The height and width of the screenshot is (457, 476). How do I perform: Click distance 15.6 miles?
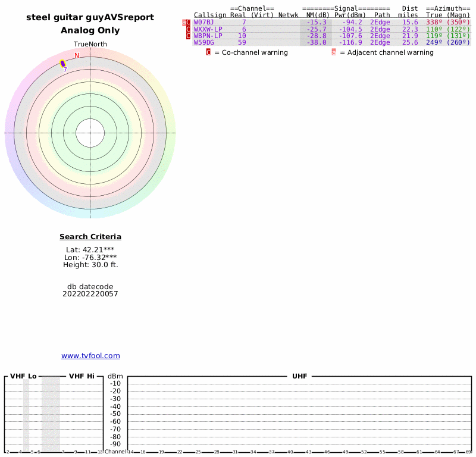click(410, 22)
